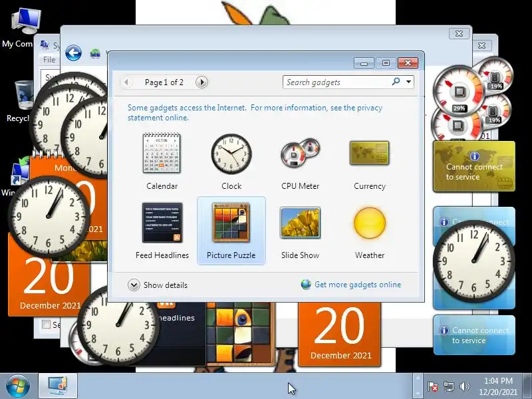Screen dimensions: 532x399
Task: Click the globe icon beside Get more gadgets
Action: tap(306, 285)
